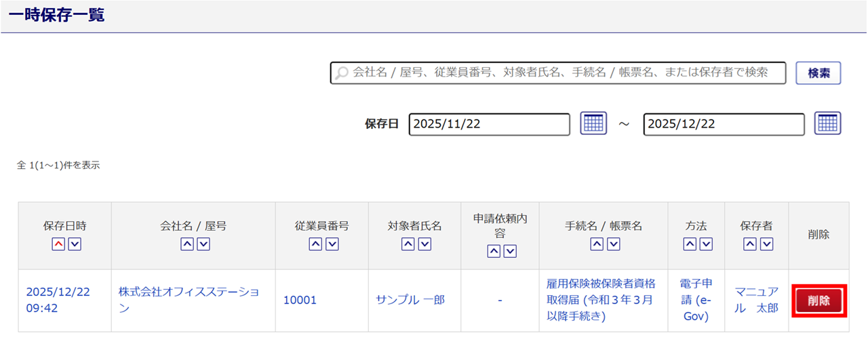Click the 検索 search button

coord(818,73)
